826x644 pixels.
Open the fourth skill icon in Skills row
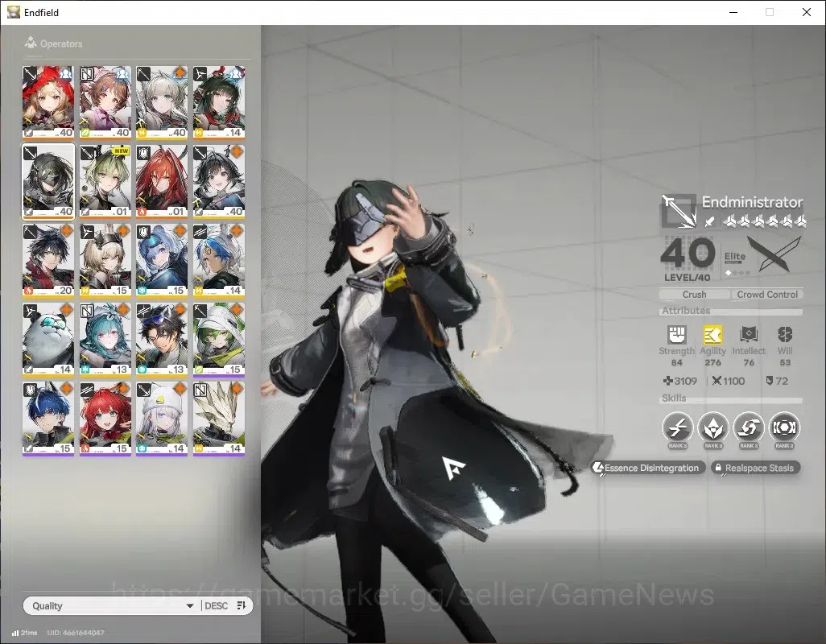tap(784, 427)
